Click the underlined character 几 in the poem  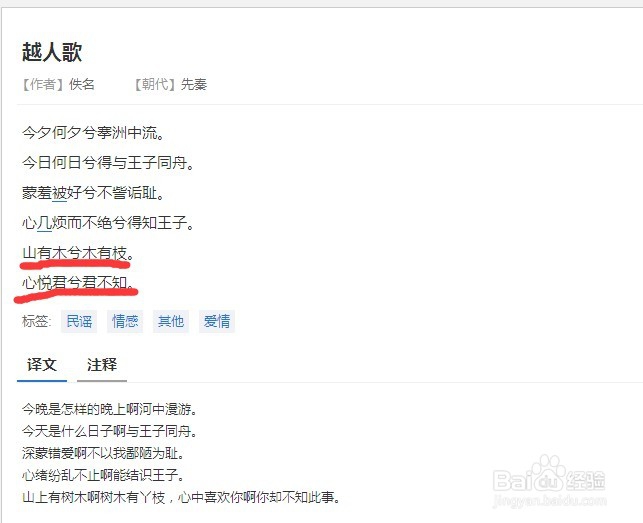44,223
